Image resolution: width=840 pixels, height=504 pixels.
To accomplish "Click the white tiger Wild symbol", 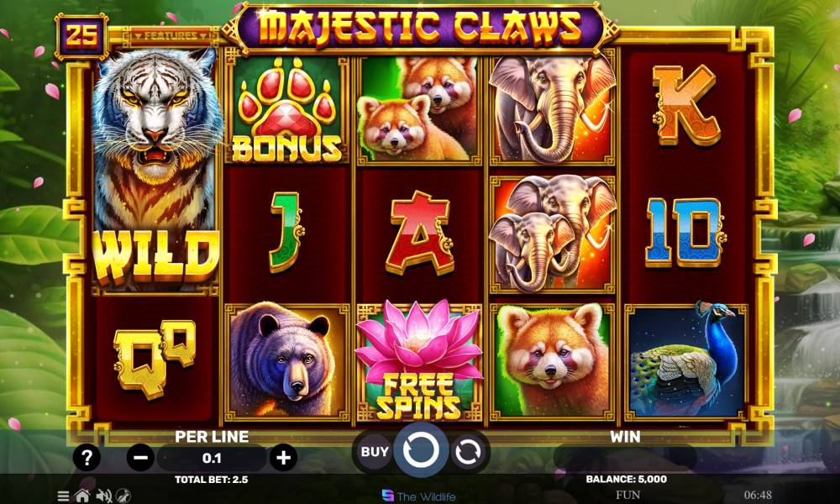I will (x=156, y=171).
